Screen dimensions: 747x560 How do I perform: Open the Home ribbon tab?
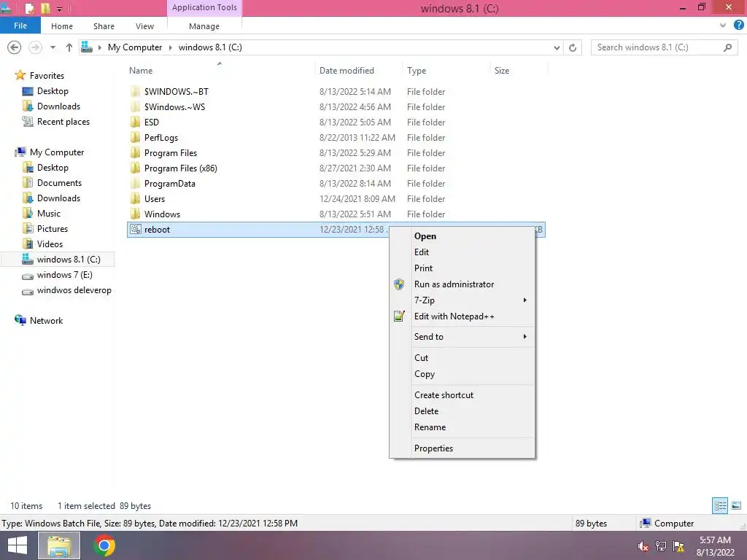pyautogui.click(x=62, y=26)
